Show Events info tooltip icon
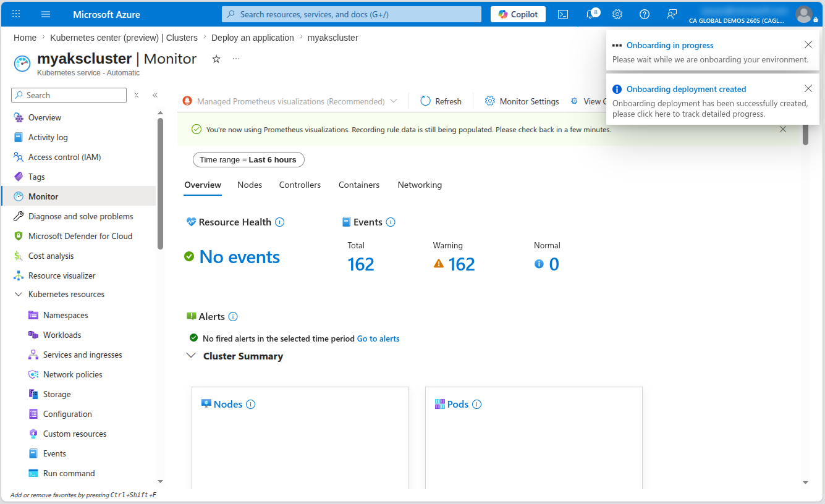Image resolution: width=825 pixels, height=504 pixels. pos(391,222)
